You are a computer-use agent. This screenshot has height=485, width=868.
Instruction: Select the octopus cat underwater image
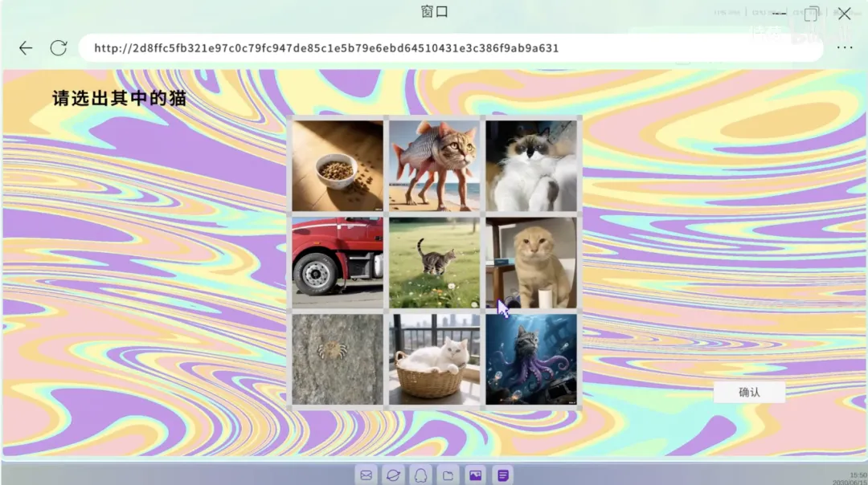pyautogui.click(x=531, y=360)
